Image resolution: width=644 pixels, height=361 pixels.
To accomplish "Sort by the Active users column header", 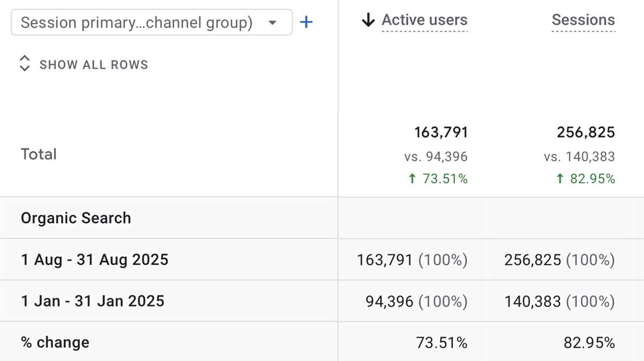I will 424,20.
